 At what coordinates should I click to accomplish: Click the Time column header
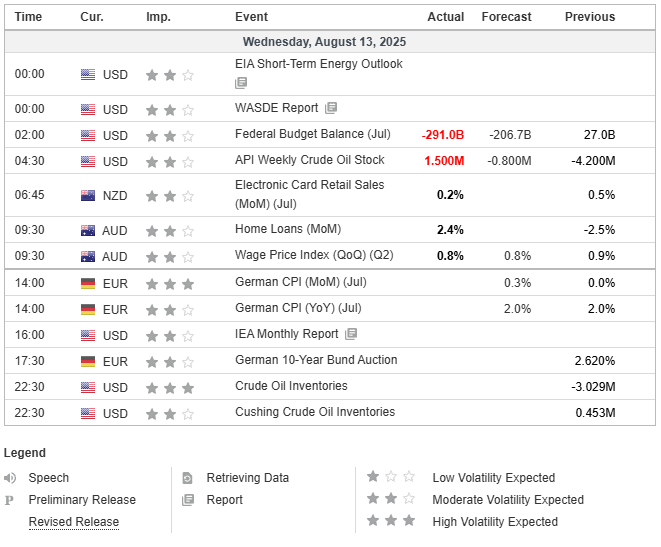[x=28, y=17]
